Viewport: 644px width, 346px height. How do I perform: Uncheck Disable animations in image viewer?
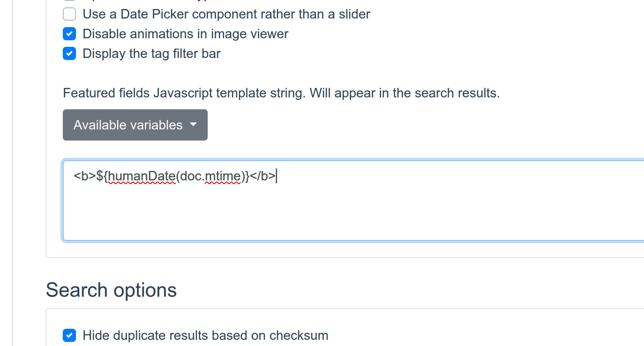[69, 33]
